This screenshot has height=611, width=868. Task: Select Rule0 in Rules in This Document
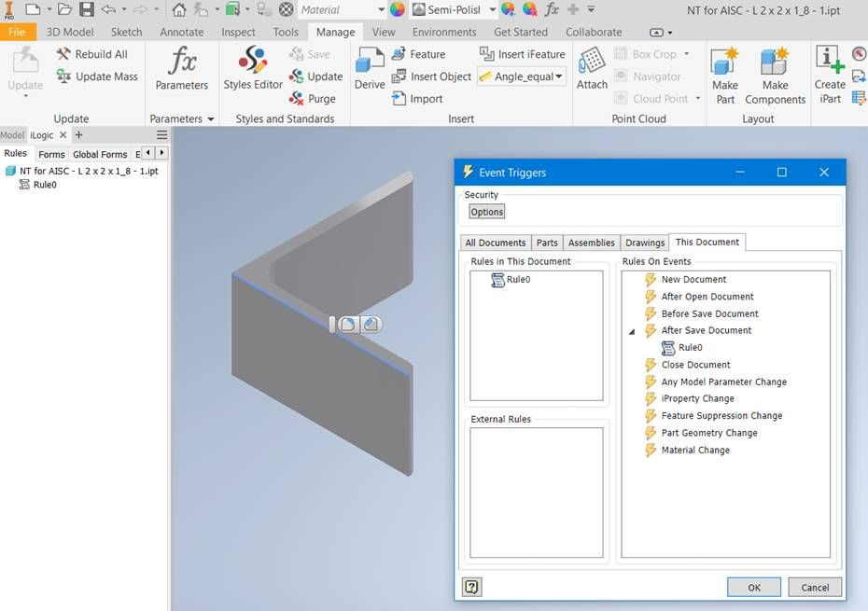pyautogui.click(x=511, y=280)
